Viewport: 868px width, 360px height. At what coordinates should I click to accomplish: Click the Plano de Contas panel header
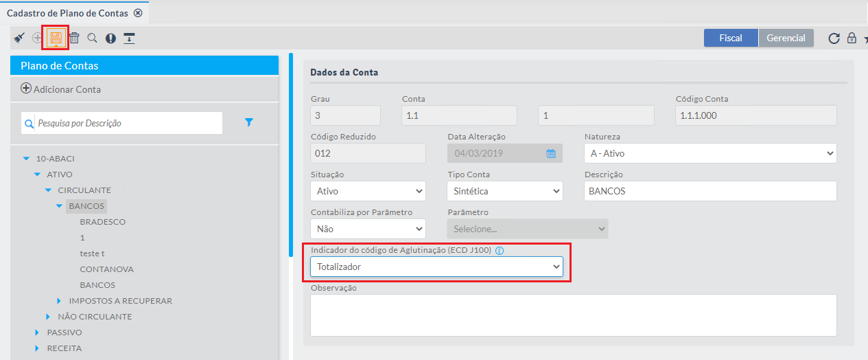pyautogui.click(x=144, y=65)
